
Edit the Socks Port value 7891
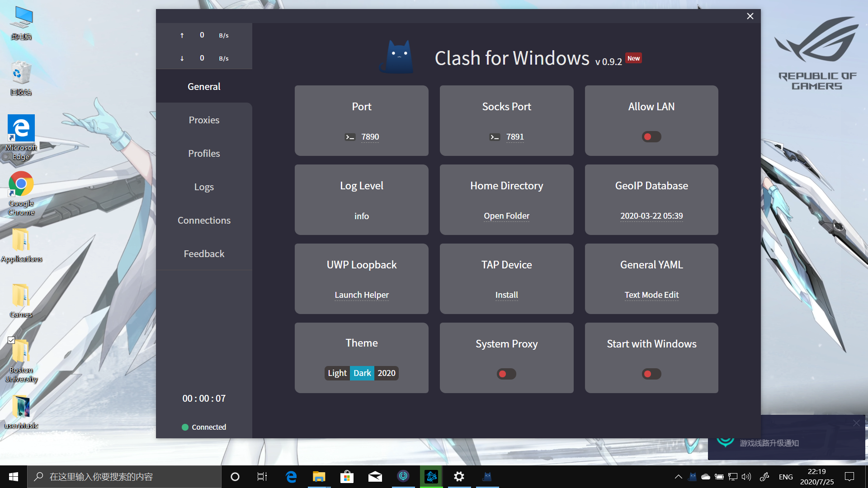coord(515,137)
